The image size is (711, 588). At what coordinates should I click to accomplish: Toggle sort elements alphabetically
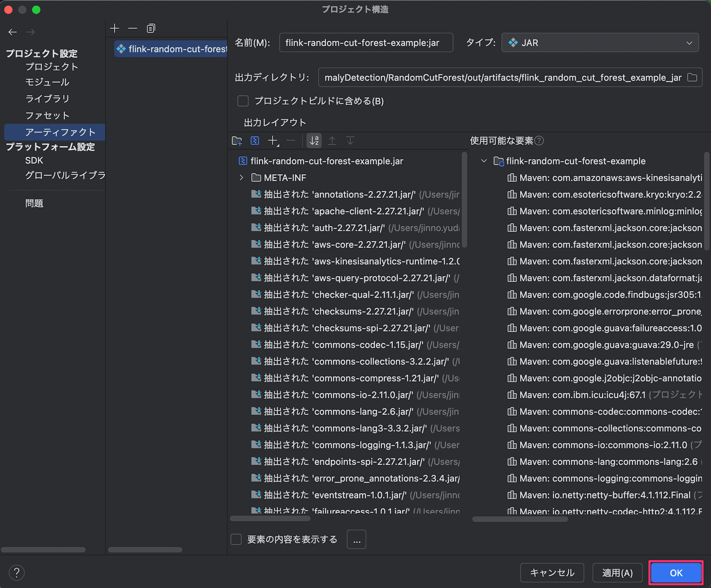click(x=314, y=141)
